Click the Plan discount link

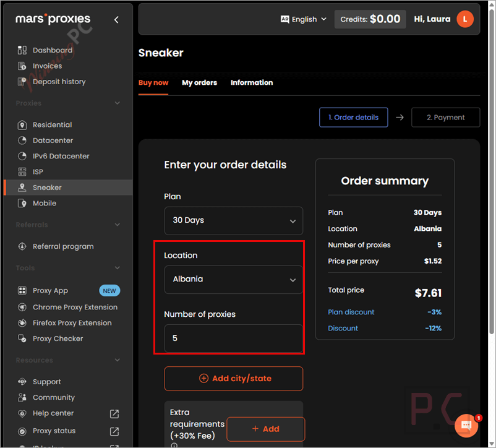coord(351,312)
